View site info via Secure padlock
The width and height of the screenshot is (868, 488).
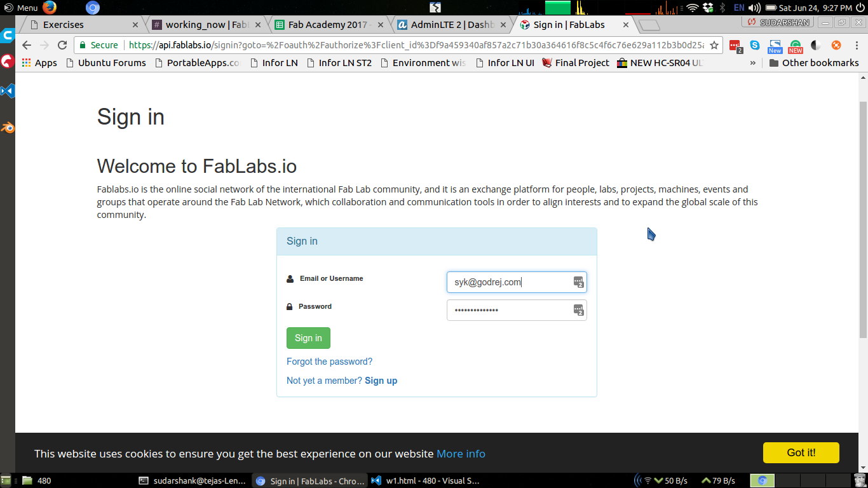click(98, 45)
